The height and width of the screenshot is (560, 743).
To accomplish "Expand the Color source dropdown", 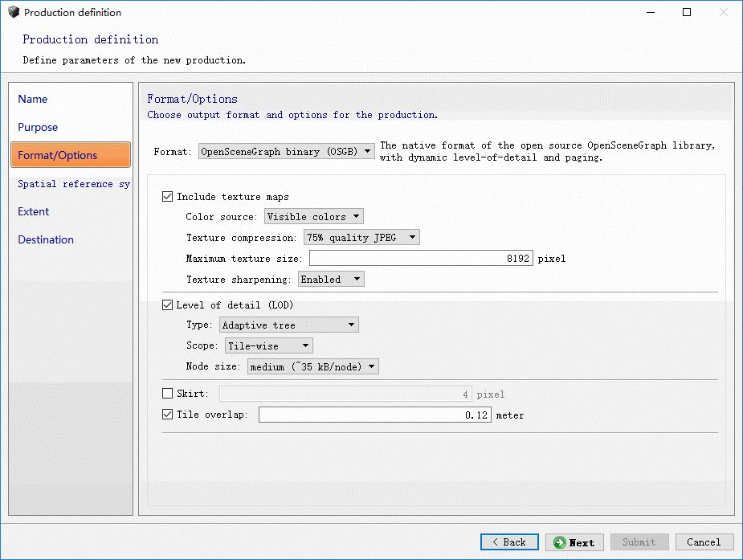I will click(313, 216).
